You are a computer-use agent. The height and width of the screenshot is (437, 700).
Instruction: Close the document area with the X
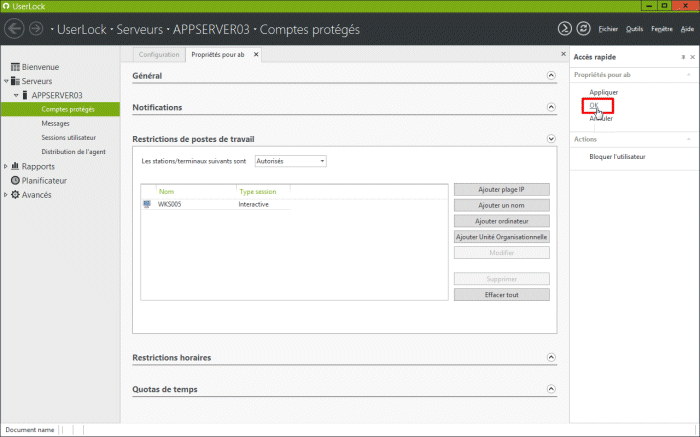[x=563, y=54]
